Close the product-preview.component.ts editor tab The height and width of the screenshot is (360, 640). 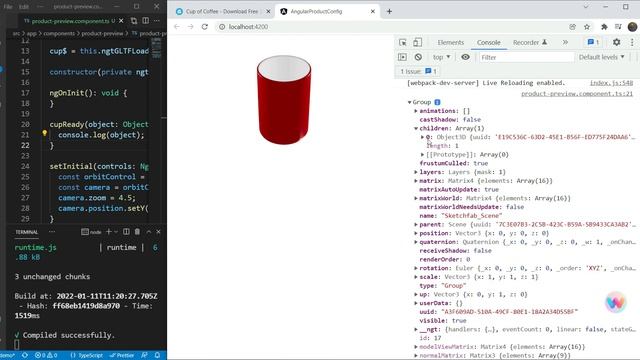pyautogui.click(x=121, y=21)
